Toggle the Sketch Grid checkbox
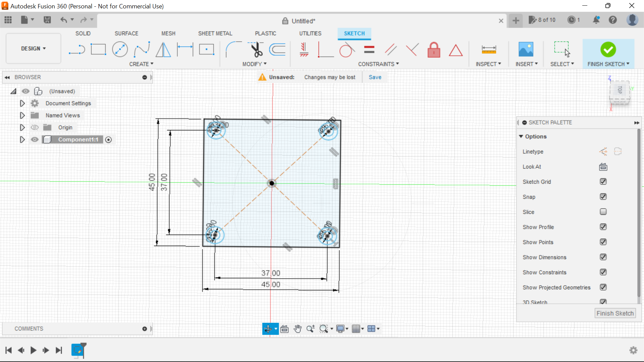Screen dimensions: 644x362 (603, 182)
